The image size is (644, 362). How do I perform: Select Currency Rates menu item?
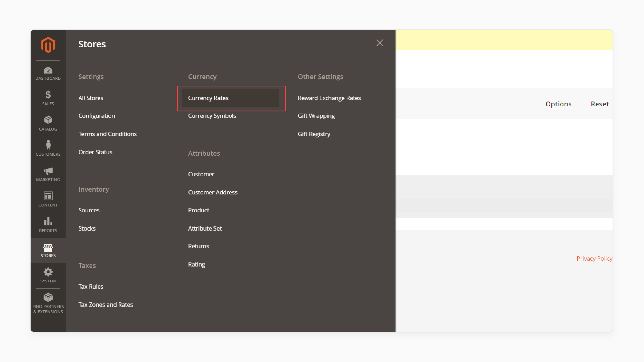[230, 98]
